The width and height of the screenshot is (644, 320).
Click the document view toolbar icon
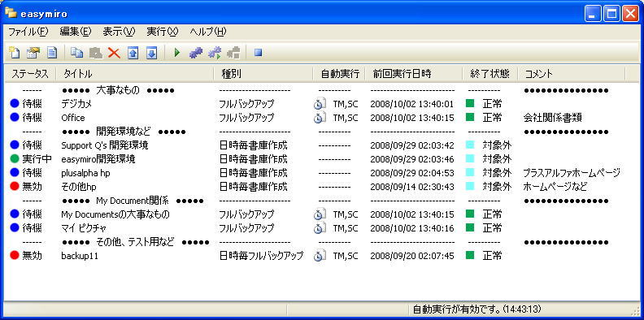(x=52, y=53)
